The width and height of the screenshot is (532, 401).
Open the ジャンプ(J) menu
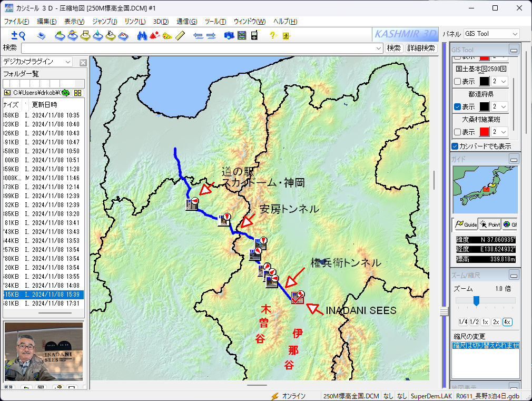point(104,22)
